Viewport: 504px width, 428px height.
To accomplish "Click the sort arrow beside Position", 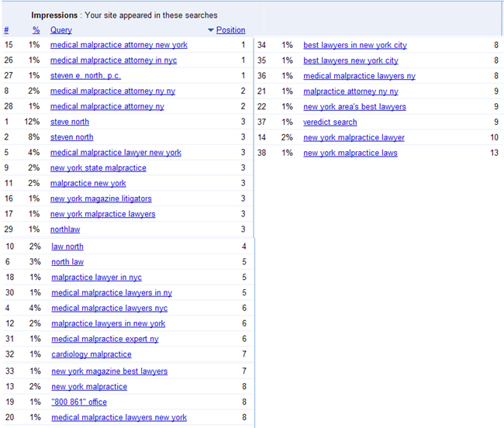I will click(x=211, y=30).
